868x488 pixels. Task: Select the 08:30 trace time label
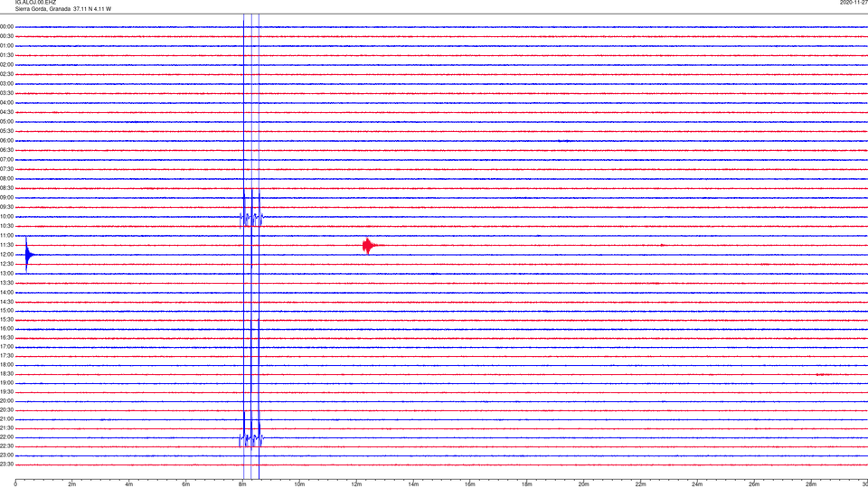pyautogui.click(x=6, y=188)
